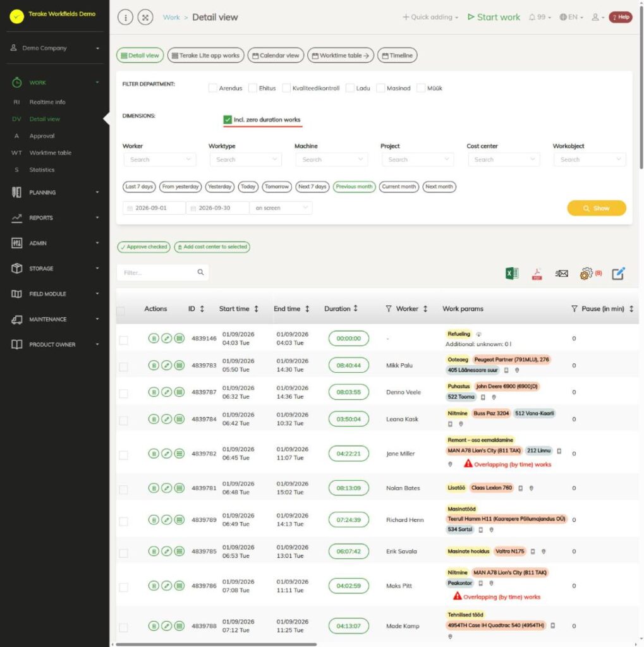644x647 pixels.
Task: Export the table as PDF
Action: (x=537, y=273)
